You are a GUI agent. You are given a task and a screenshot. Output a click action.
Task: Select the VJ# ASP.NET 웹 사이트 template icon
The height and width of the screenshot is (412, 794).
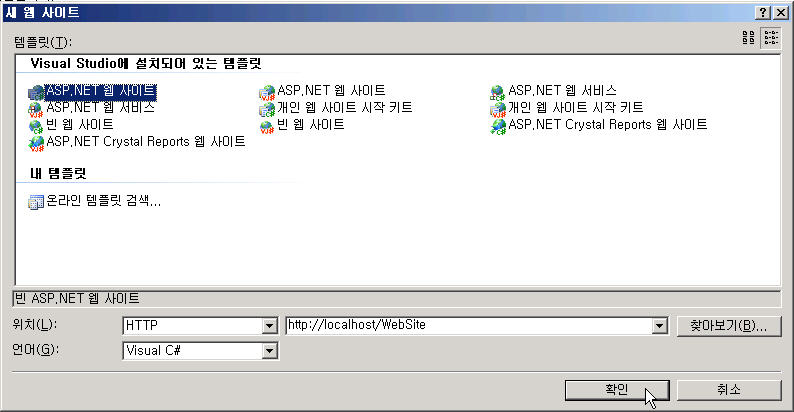pos(267,92)
